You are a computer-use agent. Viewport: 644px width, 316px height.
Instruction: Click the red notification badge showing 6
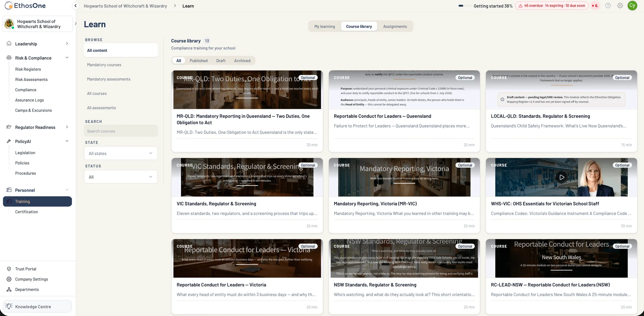pyautogui.click(x=595, y=6)
